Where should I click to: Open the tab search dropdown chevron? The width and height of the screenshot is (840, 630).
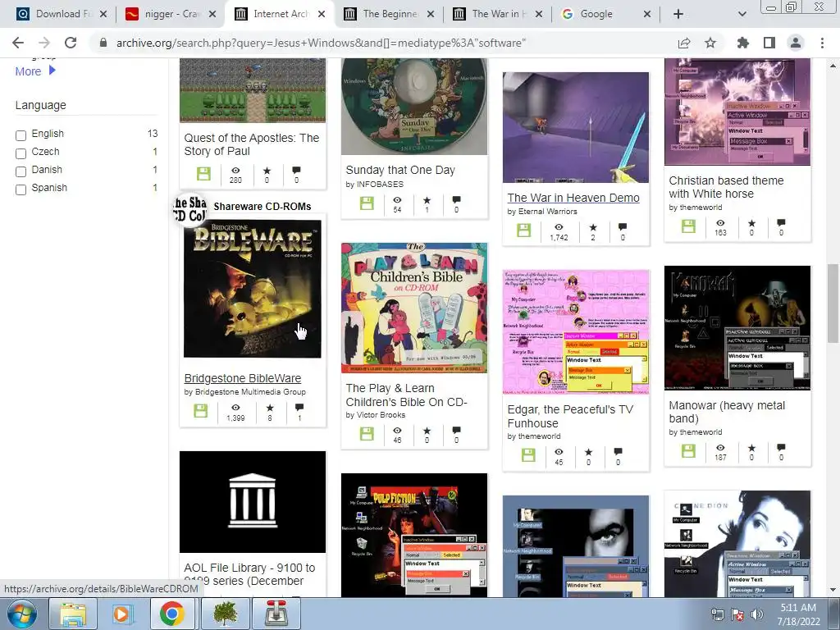[x=742, y=14]
